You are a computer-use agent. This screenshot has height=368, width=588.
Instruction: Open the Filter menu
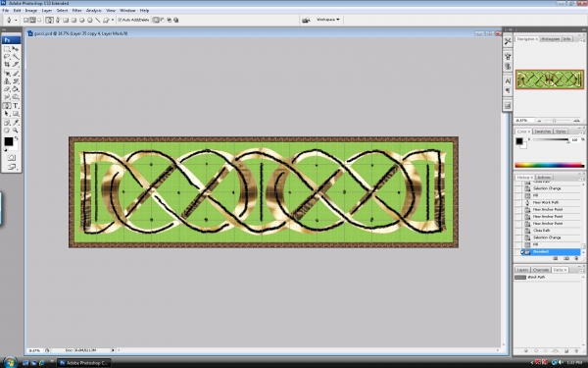pyautogui.click(x=76, y=11)
